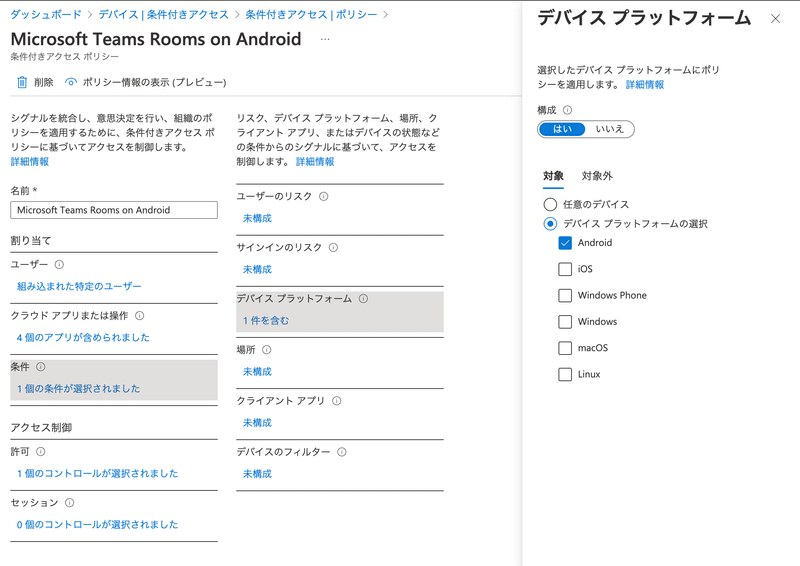800x566 pixels.
Task: Click info icon beside クラウド アプリまたは操作
Action: [x=139, y=315]
